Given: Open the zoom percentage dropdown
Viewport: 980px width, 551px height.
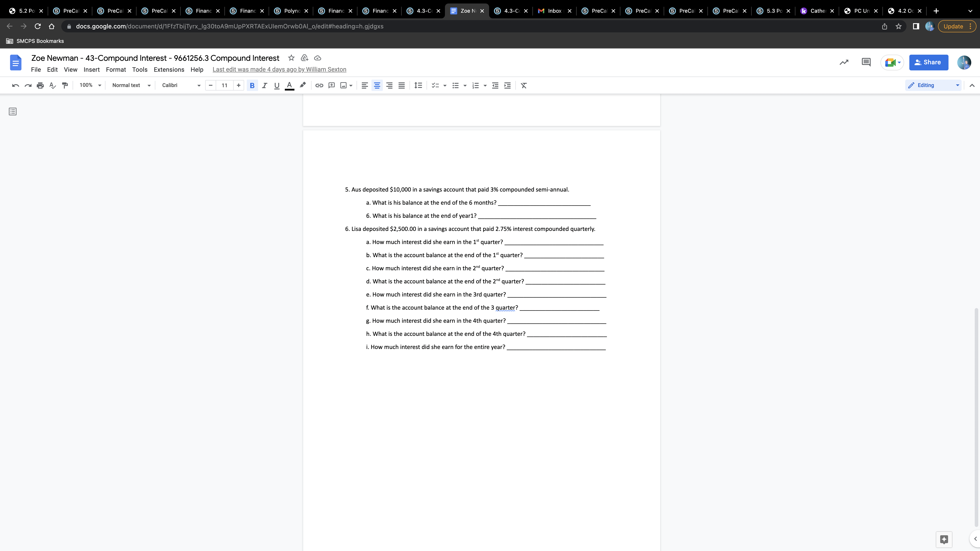Looking at the screenshot, I should click(x=90, y=85).
